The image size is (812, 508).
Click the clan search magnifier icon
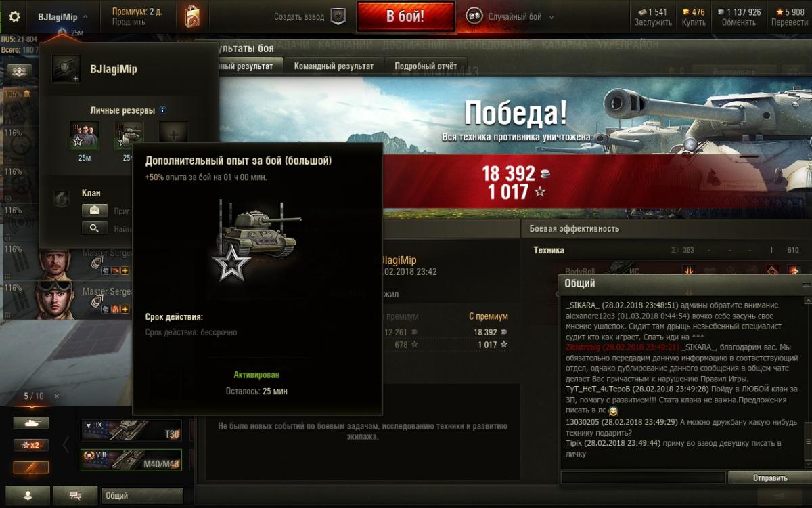click(95, 228)
